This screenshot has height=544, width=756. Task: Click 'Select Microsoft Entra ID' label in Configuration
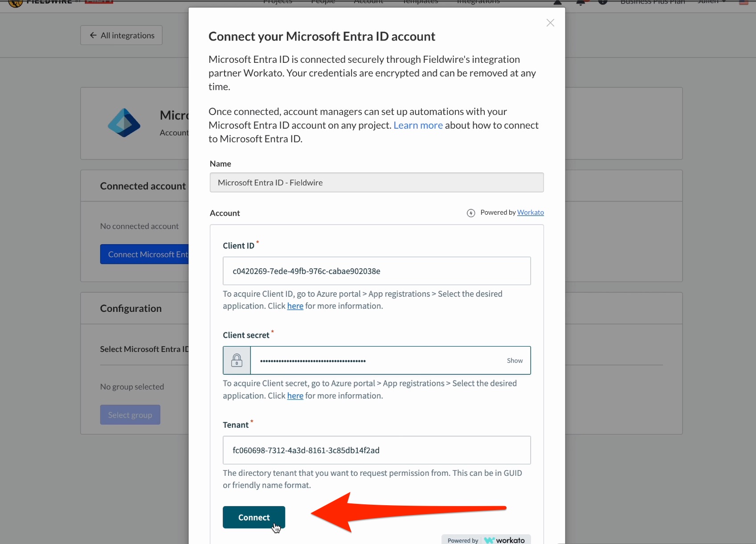click(144, 349)
